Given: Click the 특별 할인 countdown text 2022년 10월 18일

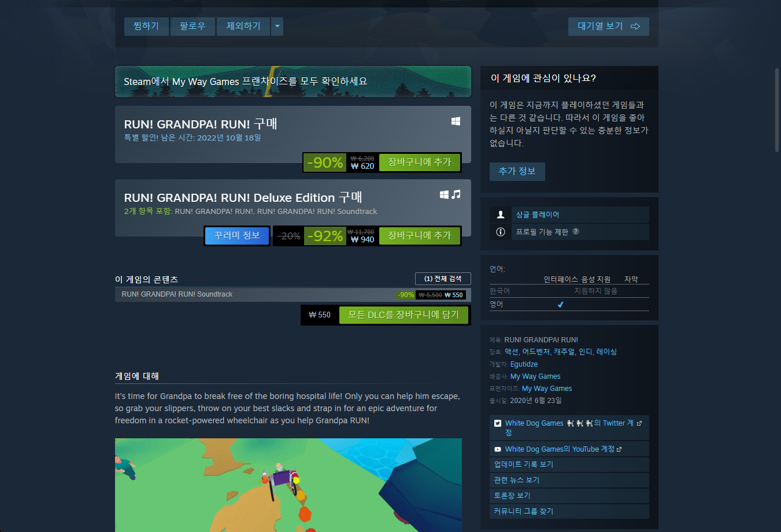Looking at the screenshot, I should coord(229,138).
